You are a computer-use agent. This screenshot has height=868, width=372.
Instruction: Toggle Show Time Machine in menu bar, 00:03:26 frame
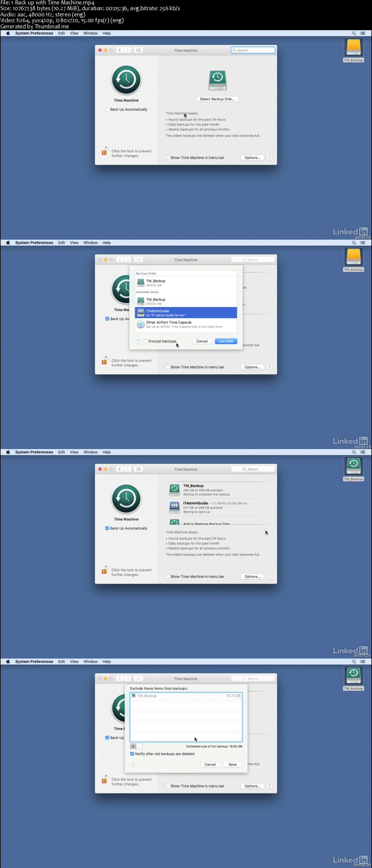[x=168, y=577]
